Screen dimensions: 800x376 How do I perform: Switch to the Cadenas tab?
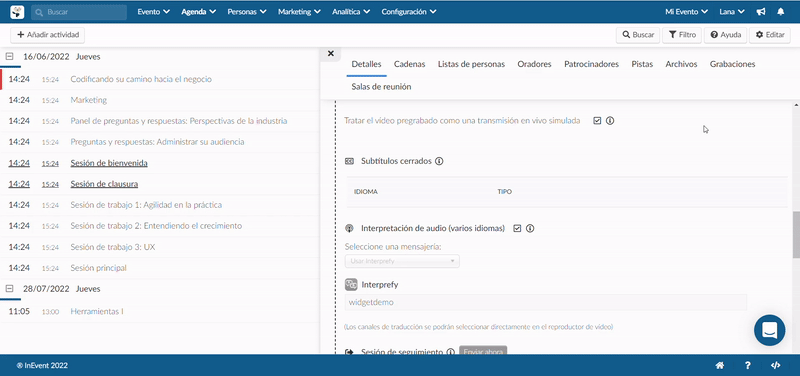(410, 64)
